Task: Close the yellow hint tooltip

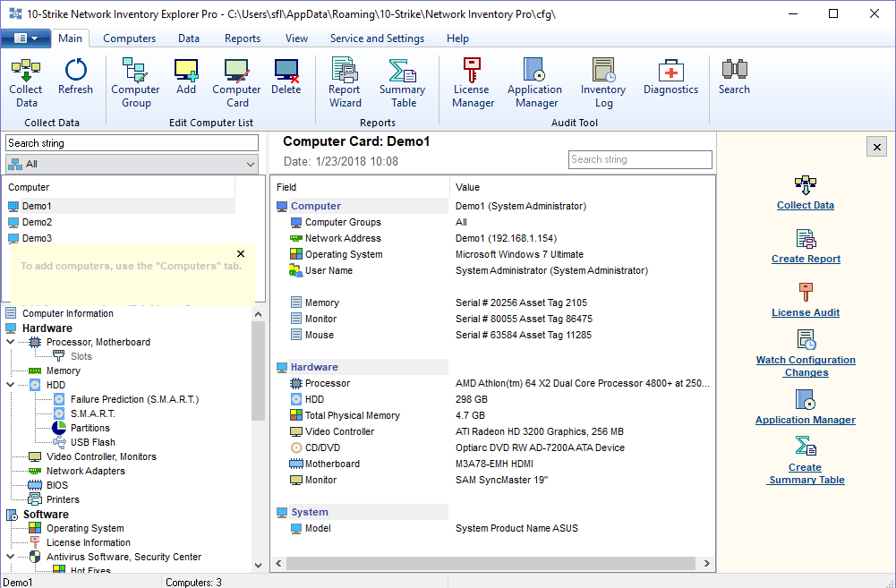Action: pyautogui.click(x=241, y=253)
